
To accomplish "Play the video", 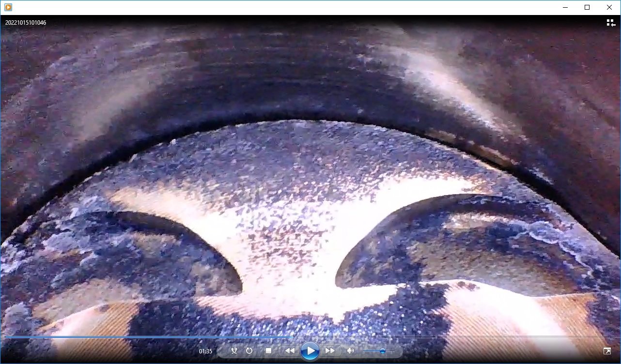I will coord(310,351).
